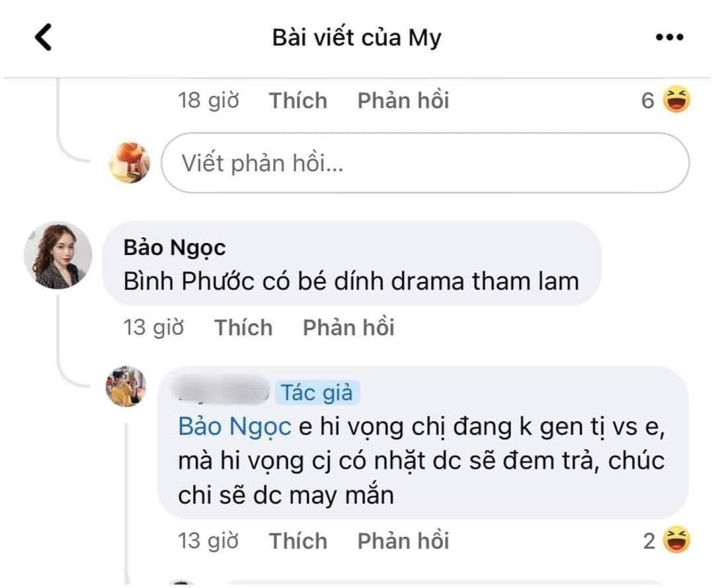Like Bảo Ngọc's comment with Thích
The height and width of the screenshot is (588, 714).
[x=243, y=328]
